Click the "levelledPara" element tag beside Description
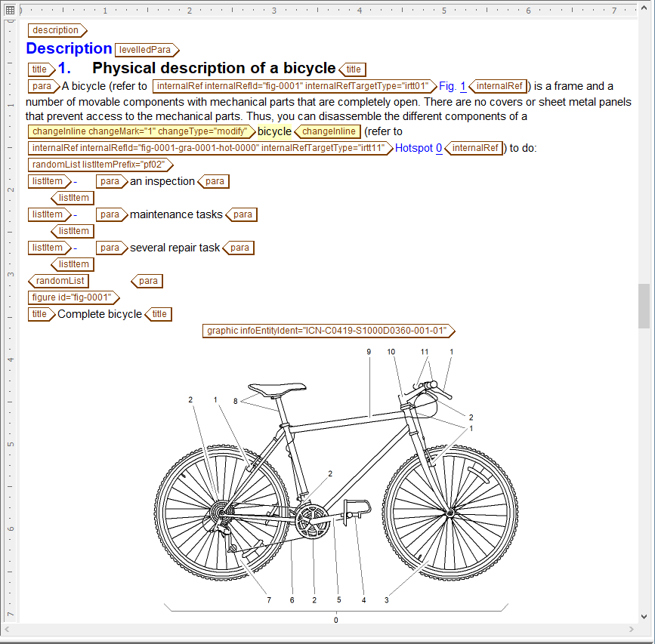 146,49
